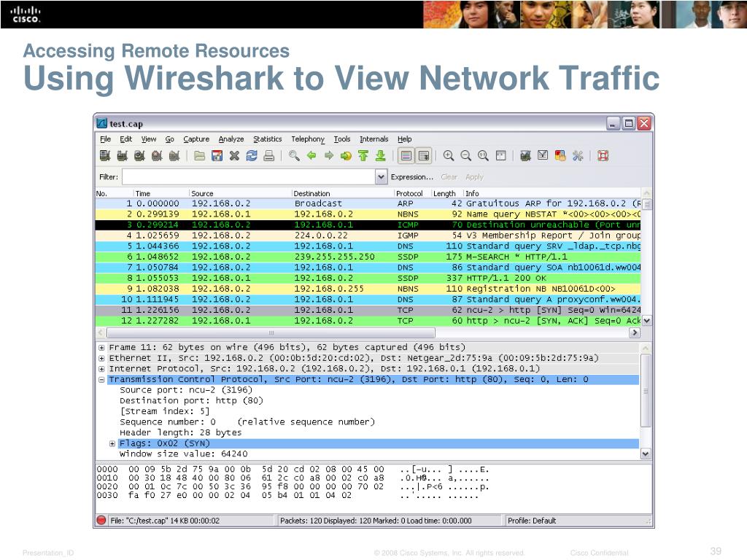
Task: Open the Tools menu
Action: pos(342,139)
